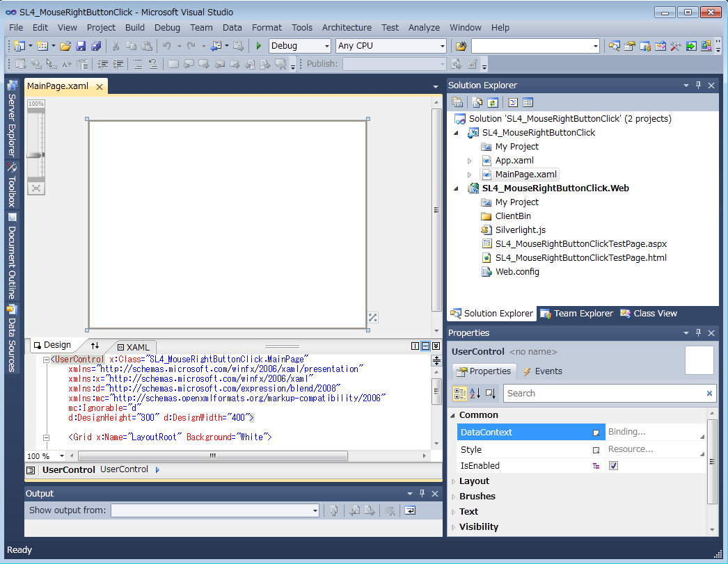728x564 pixels.
Task: Click the View Designer icon in Solution Explorer
Action: [x=528, y=102]
